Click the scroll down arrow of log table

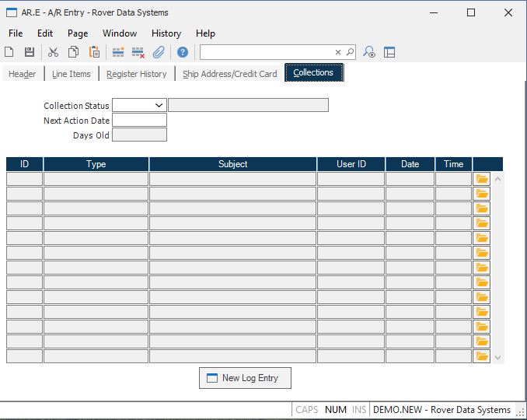coord(498,358)
